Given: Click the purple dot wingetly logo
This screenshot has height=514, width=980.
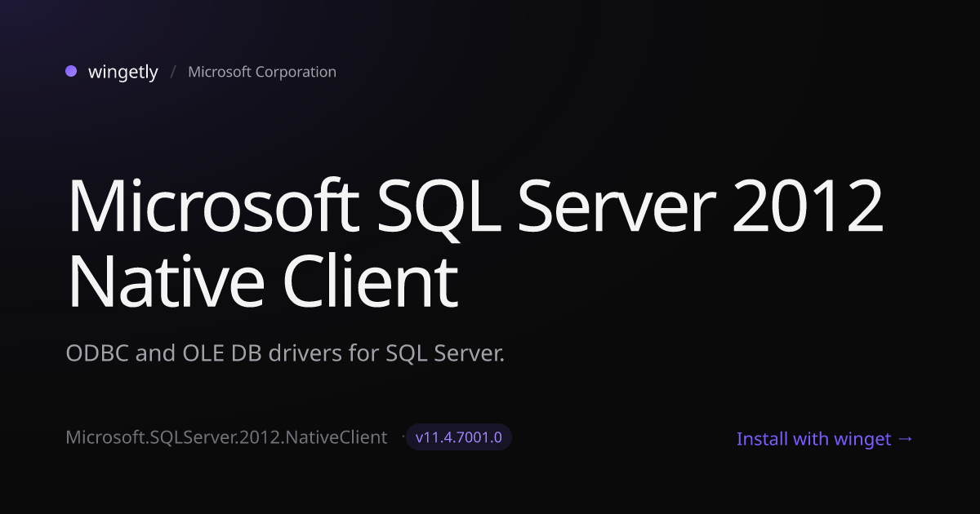Looking at the screenshot, I should coord(71,71).
